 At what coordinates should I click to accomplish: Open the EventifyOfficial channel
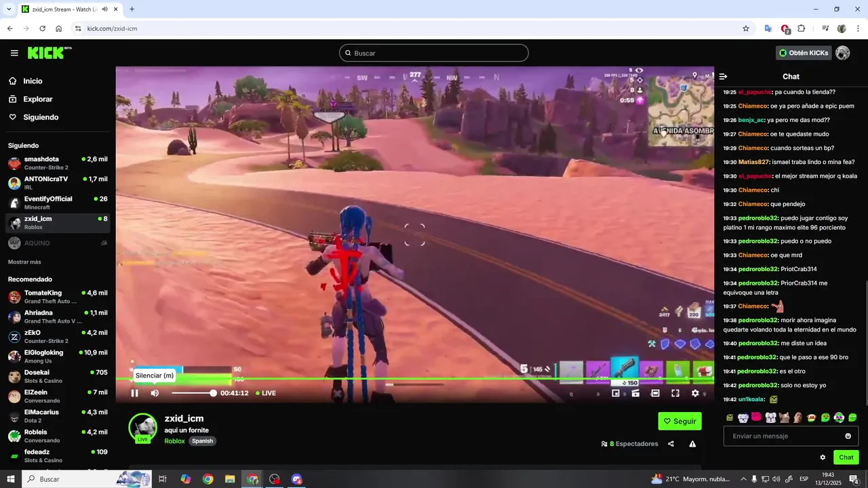[x=58, y=203]
